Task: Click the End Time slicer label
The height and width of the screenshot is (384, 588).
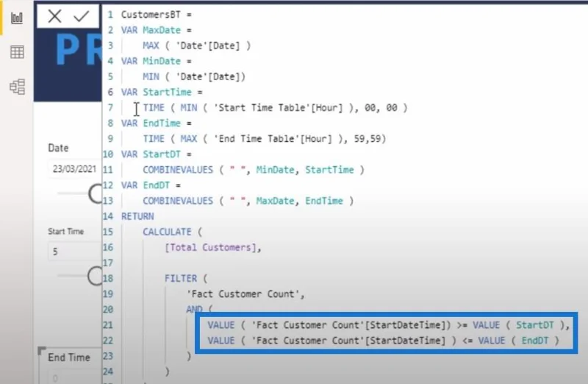Action: click(69, 358)
